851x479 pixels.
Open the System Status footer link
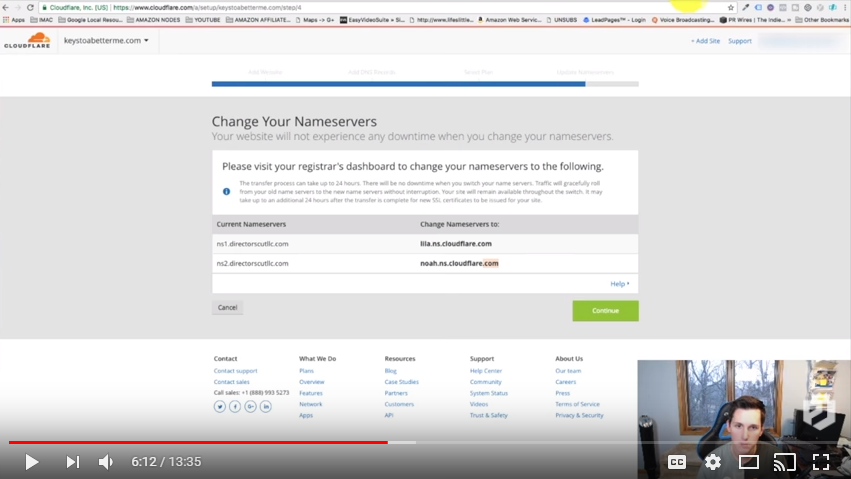pos(488,393)
